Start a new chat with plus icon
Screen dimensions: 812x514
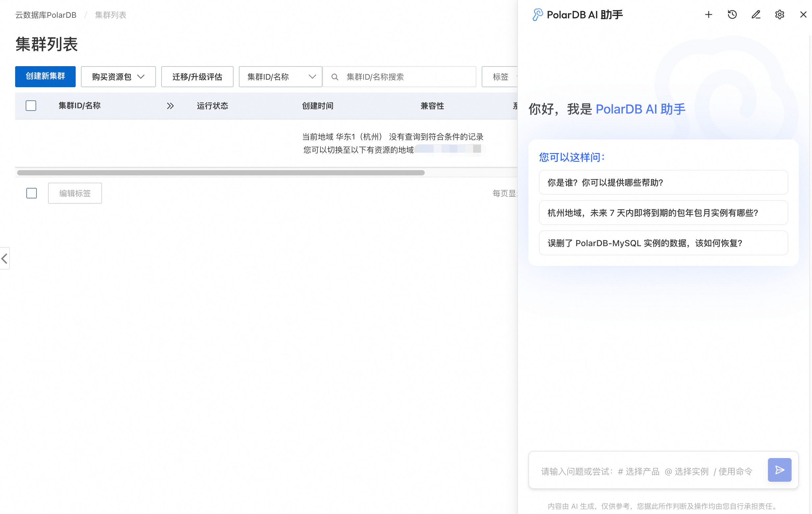(x=708, y=14)
